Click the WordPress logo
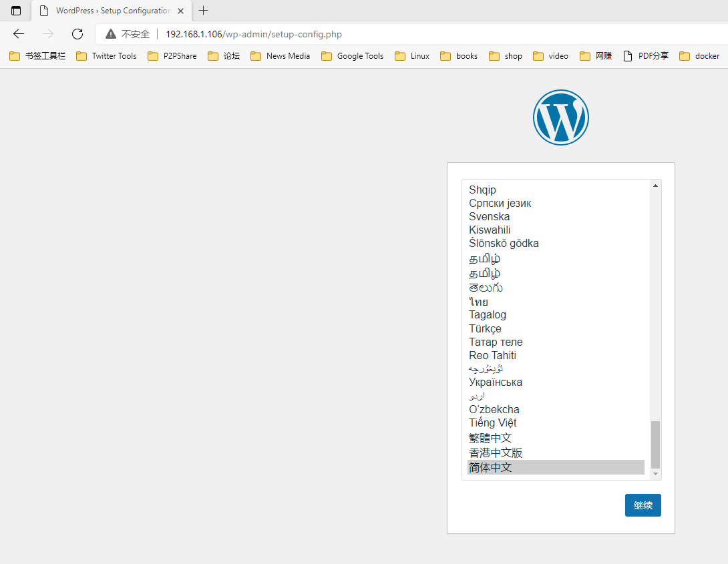The width and height of the screenshot is (728, 564). click(561, 117)
